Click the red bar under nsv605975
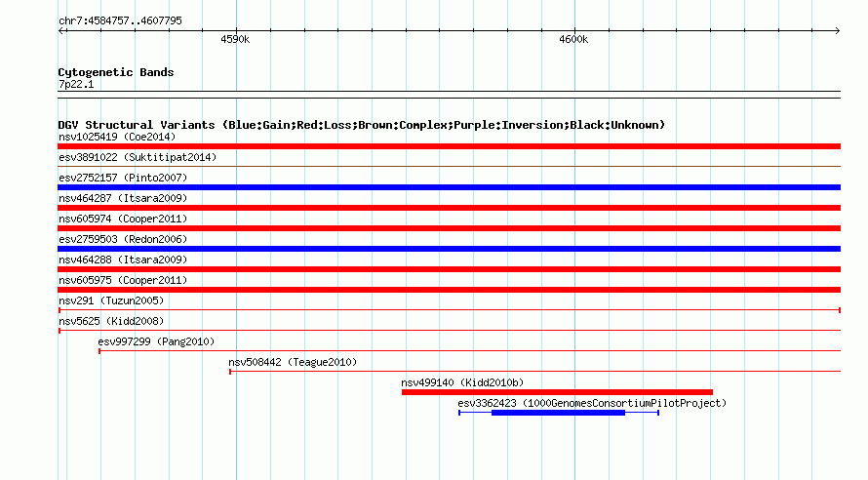This screenshot has height=480, width=868. [x=449, y=290]
